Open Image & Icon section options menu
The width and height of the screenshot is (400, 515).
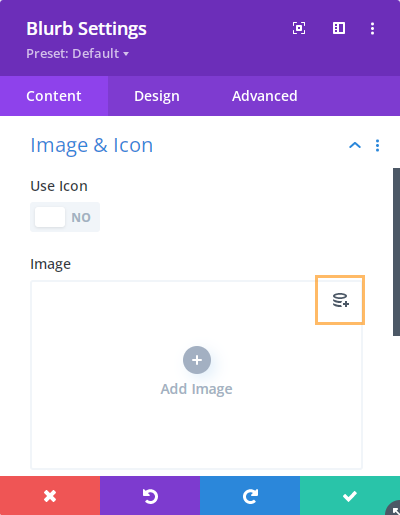point(377,146)
